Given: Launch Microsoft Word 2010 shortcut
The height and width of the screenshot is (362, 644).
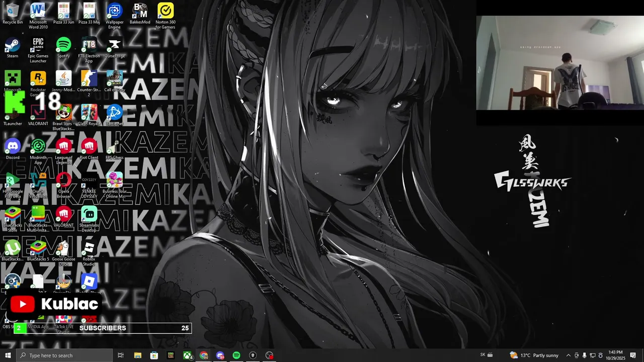Looking at the screenshot, I should [38, 16].
